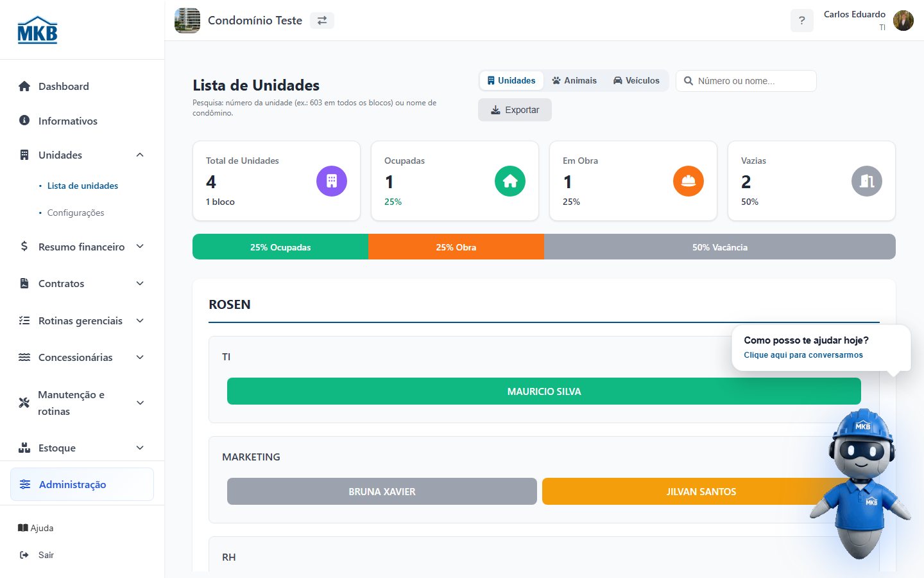Screen dimensions: 924x578
Task: Click the Exportar button
Action: pyautogui.click(x=515, y=110)
